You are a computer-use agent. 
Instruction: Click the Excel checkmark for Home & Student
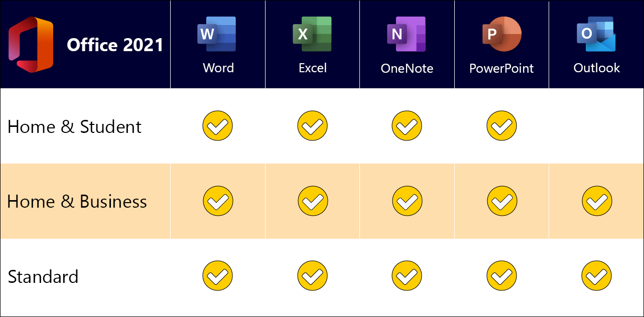click(312, 126)
